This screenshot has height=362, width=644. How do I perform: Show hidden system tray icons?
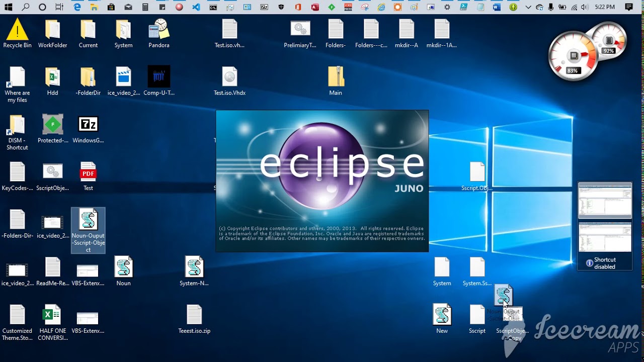click(x=528, y=7)
